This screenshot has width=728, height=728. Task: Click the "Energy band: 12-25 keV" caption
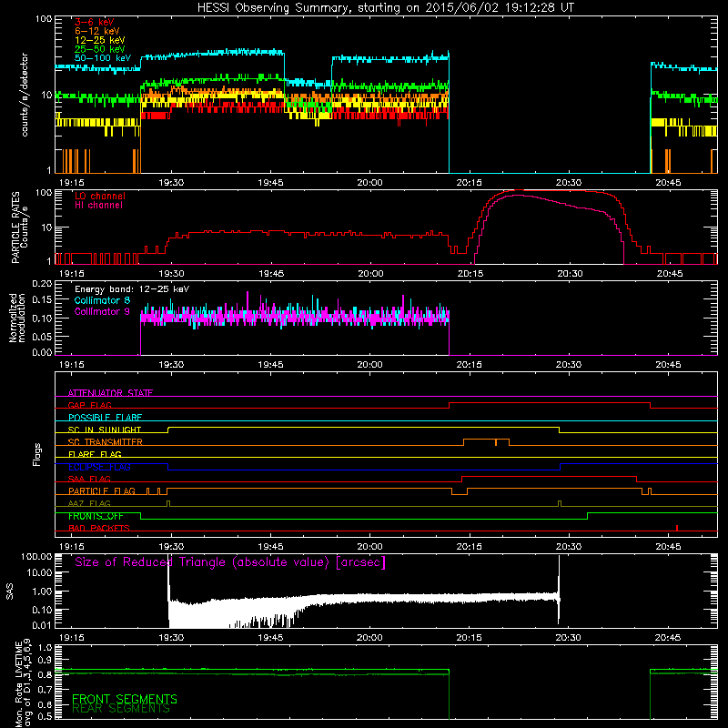point(132,289)
